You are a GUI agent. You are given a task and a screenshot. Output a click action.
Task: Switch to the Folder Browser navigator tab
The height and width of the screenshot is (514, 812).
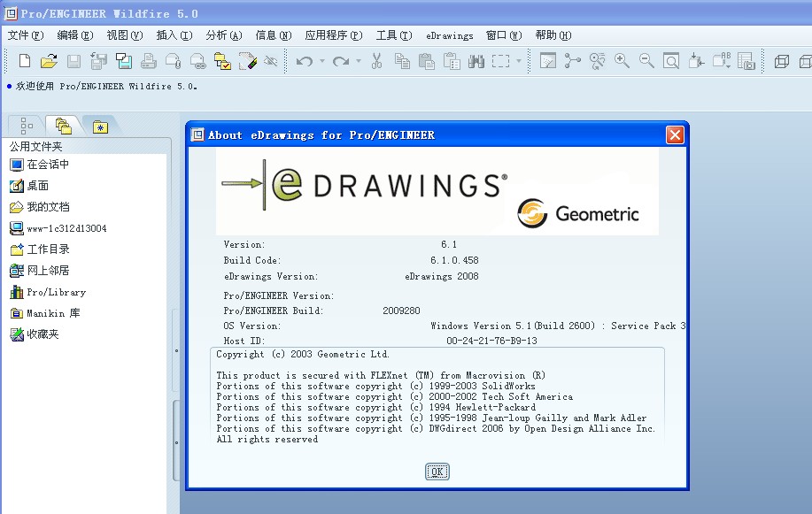tap(63, 126)
